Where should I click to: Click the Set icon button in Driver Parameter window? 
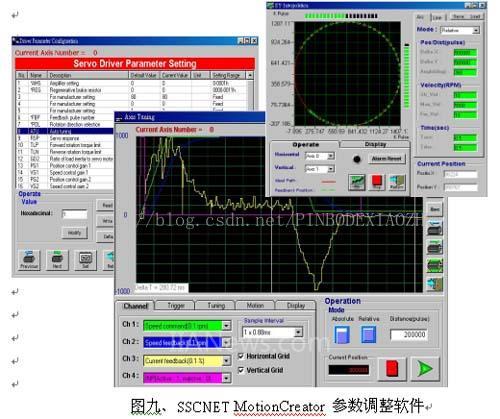pyautogui.click(x=85, y=259)
